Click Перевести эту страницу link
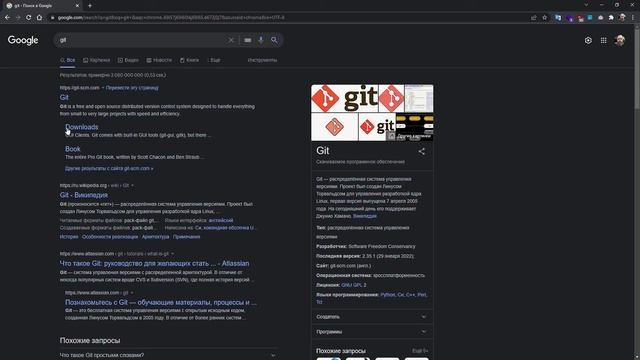 point(132,87)
